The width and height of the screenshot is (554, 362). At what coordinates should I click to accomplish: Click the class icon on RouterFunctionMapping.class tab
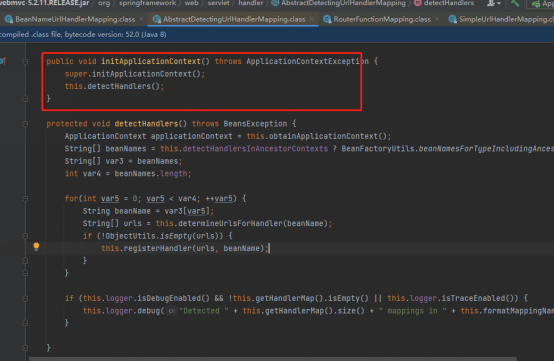327,19
